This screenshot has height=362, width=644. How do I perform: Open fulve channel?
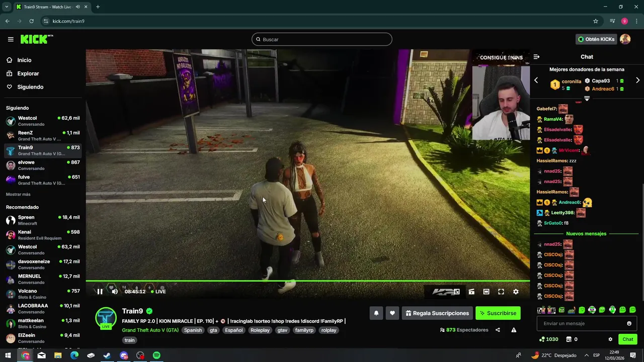tap(43, 180)
